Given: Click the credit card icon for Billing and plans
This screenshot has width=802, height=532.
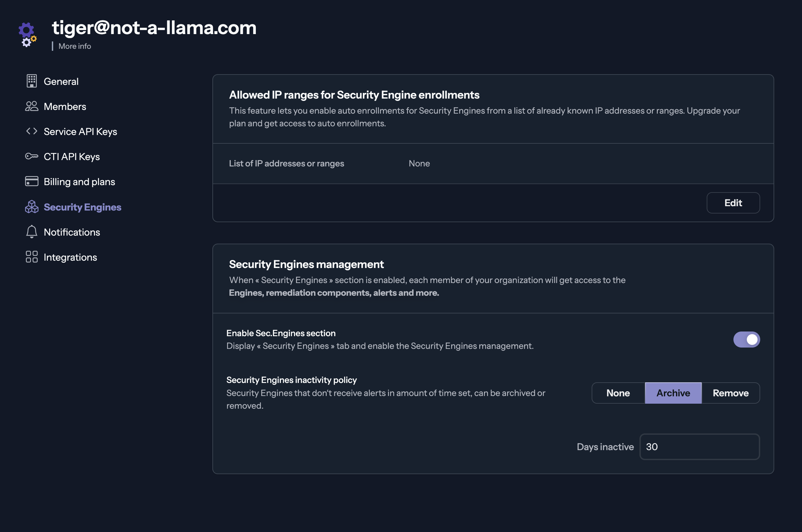Looking at the screenshot, I should pos(31,181).
